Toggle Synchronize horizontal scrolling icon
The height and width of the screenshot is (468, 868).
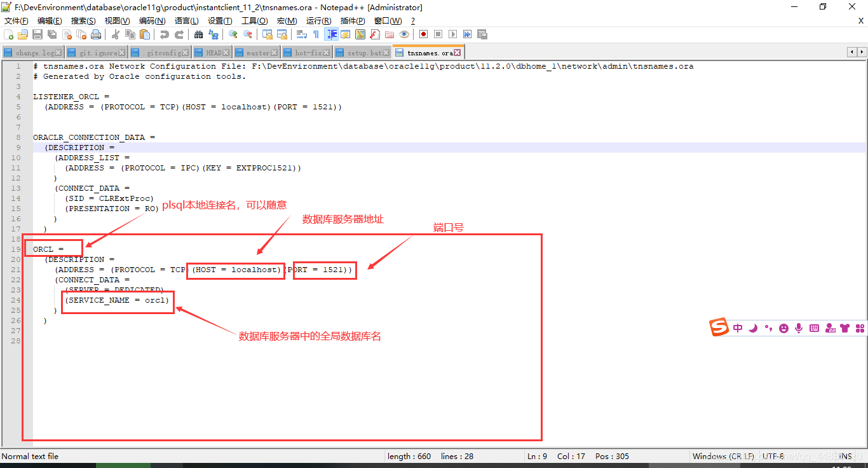282,34
